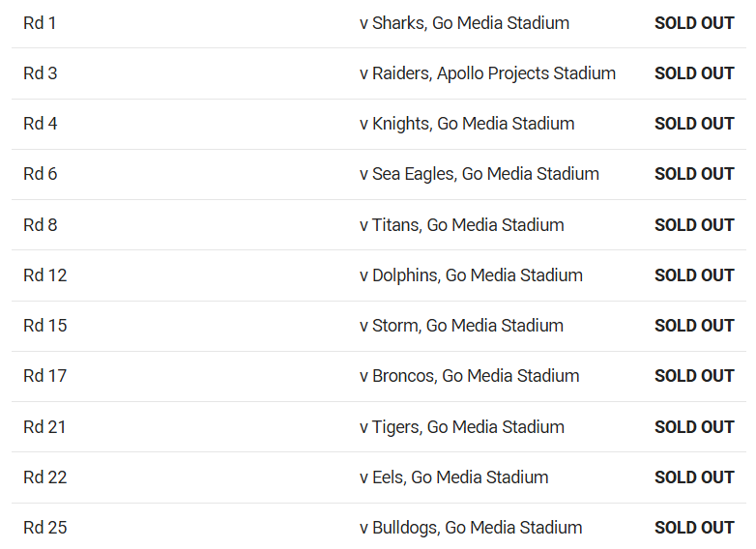
Task: Click the Rd 1 round label
Action: click(40, 23)
